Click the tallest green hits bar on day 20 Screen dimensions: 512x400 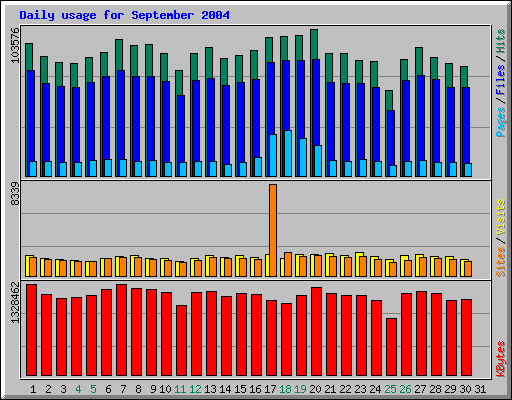[314, 44]
